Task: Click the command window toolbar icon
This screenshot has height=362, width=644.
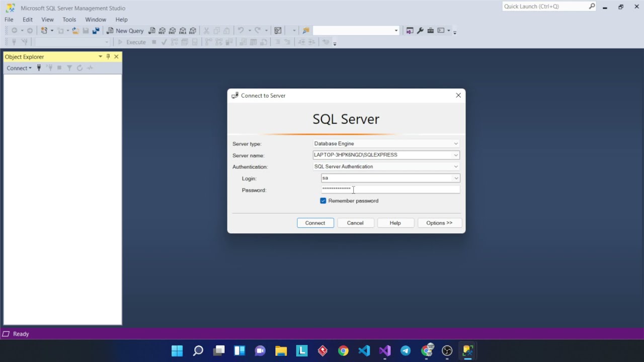Action: [x=441, y=31]
